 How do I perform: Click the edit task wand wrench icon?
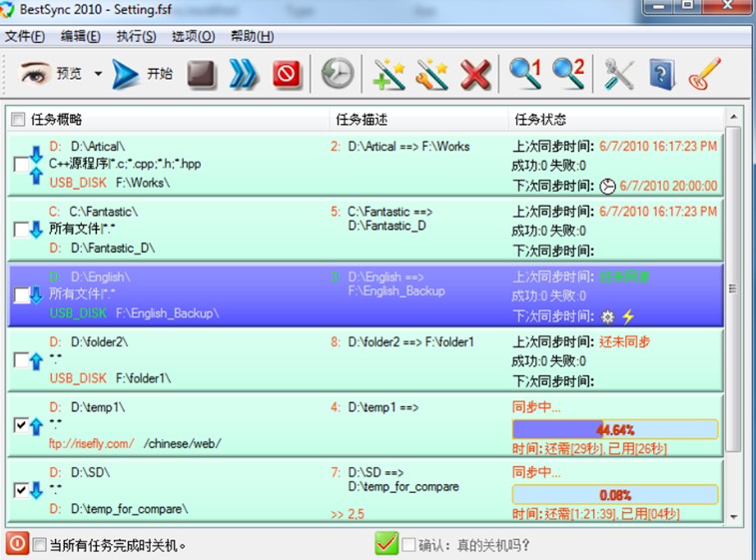(431, 74)
